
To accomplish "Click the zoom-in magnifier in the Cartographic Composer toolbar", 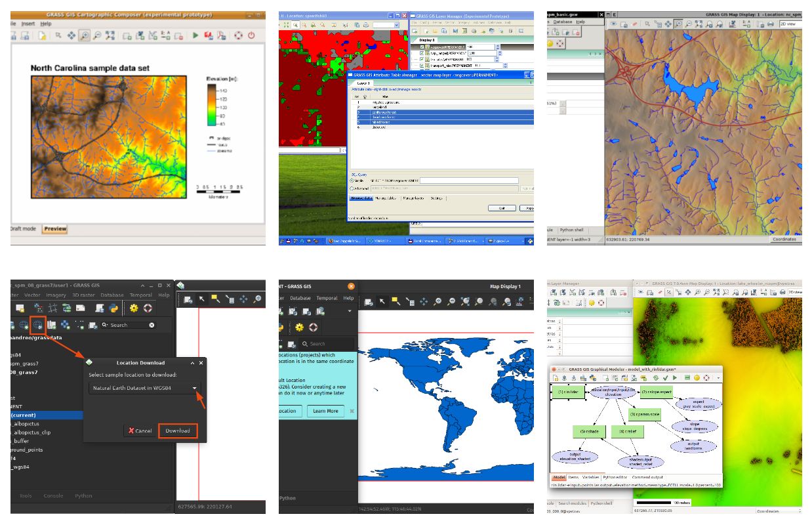I will pyautogui.click(x=84, y=35).
